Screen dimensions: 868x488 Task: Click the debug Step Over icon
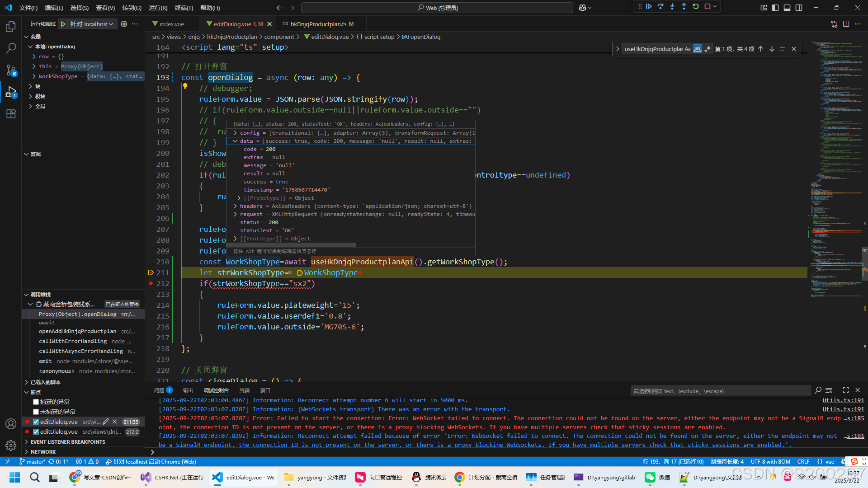pyautogui.click(x=660, y=7)
